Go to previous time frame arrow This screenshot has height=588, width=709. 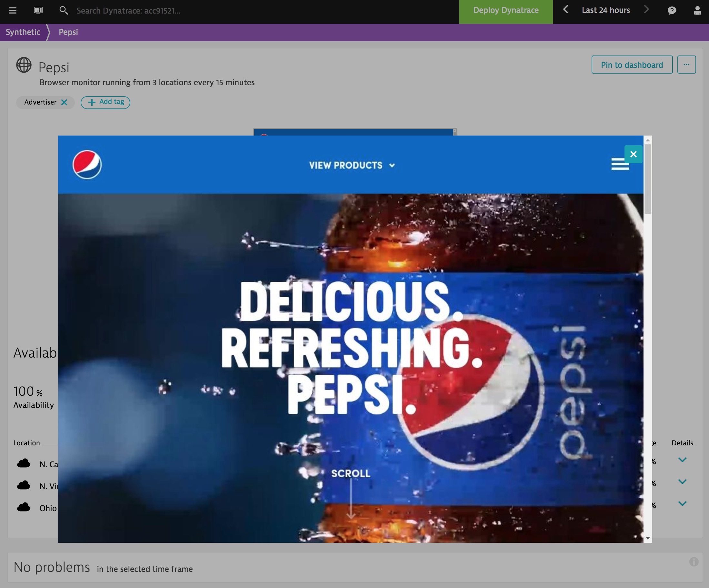click(566, 10)
